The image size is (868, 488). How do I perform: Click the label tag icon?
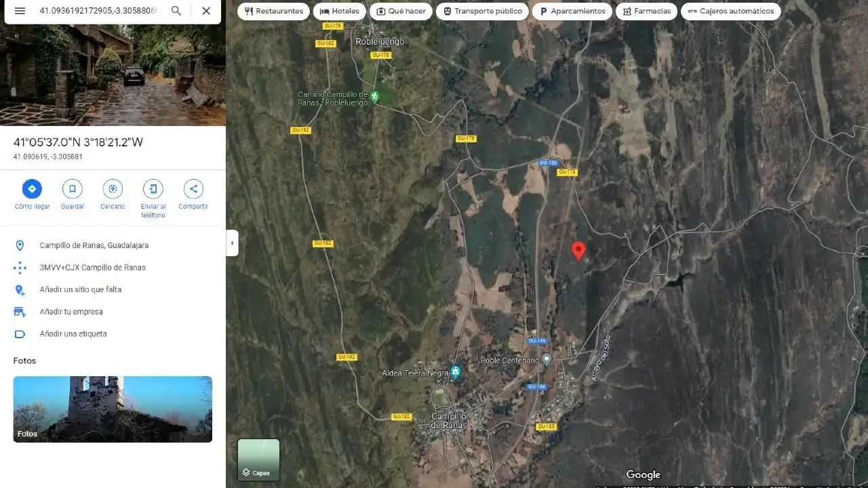20,334
